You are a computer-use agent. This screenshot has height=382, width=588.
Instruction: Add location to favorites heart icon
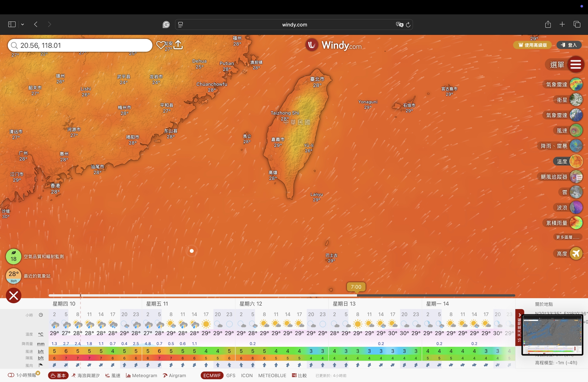[161, 45]
